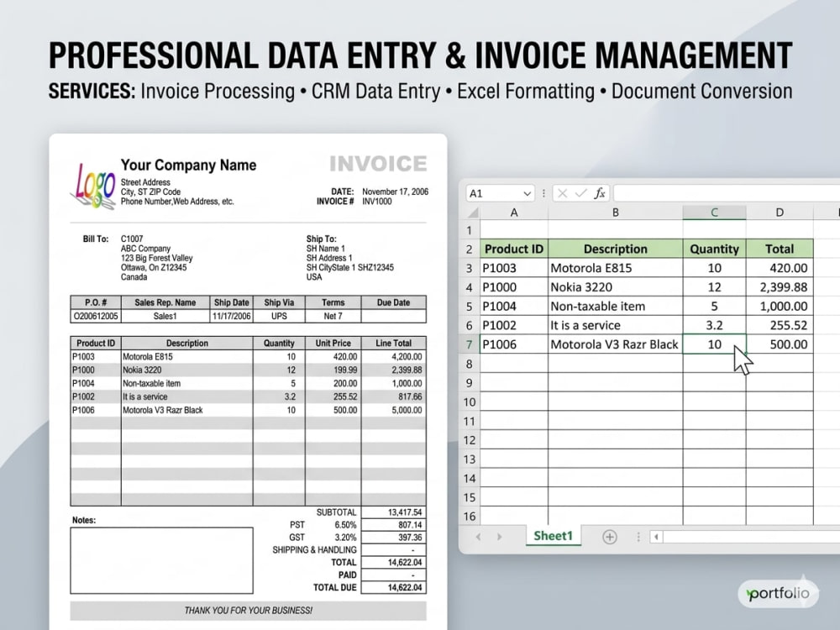Click the next sheet navigation arrow
The image size is (840, 630).
point(499,537)
